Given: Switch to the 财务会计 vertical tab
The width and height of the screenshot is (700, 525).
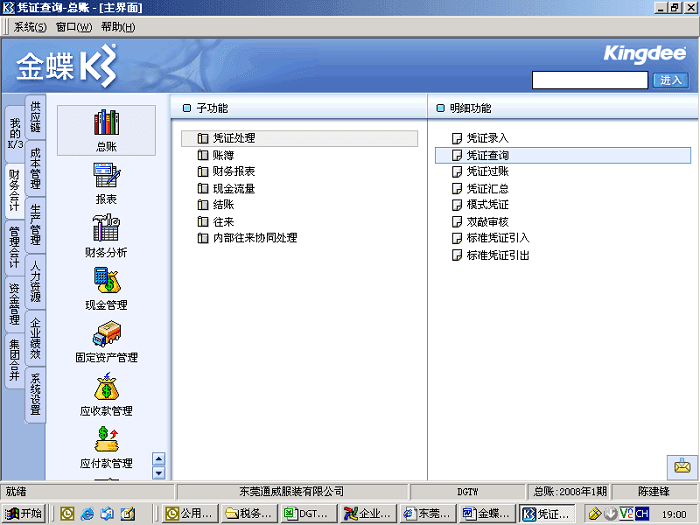Looking at the screenshot, I should [x=15, y=191].
